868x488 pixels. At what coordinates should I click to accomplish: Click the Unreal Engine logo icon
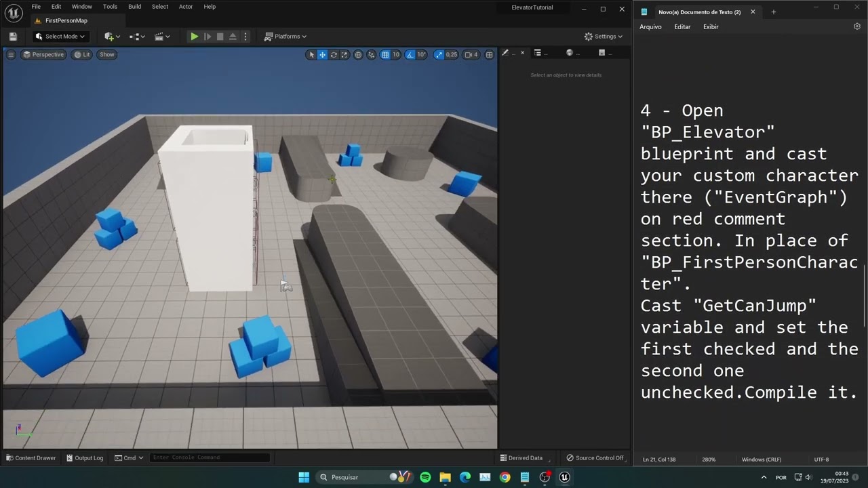[14, 12]
